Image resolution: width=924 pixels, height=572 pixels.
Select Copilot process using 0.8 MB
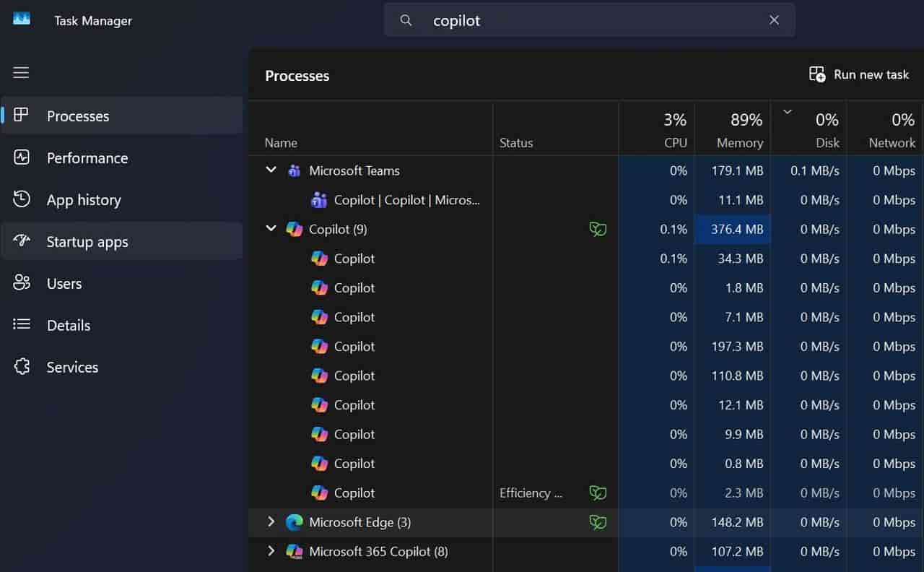point(586,464)
